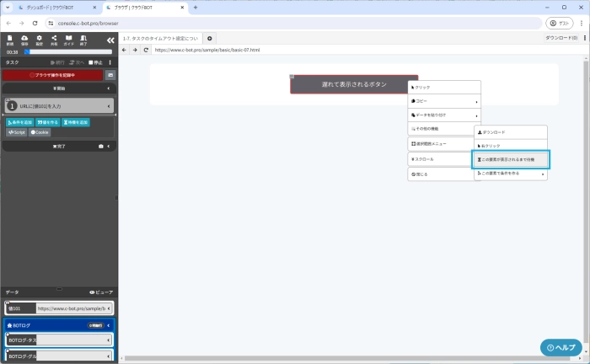The height and width of the screenshot is (364, 590).
Task: Expand the BOTログ section chevron
Action: point(109,324)
